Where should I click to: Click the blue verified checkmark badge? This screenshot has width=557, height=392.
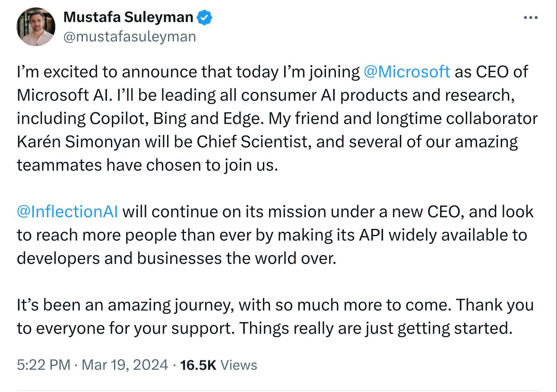pos(204,18)
